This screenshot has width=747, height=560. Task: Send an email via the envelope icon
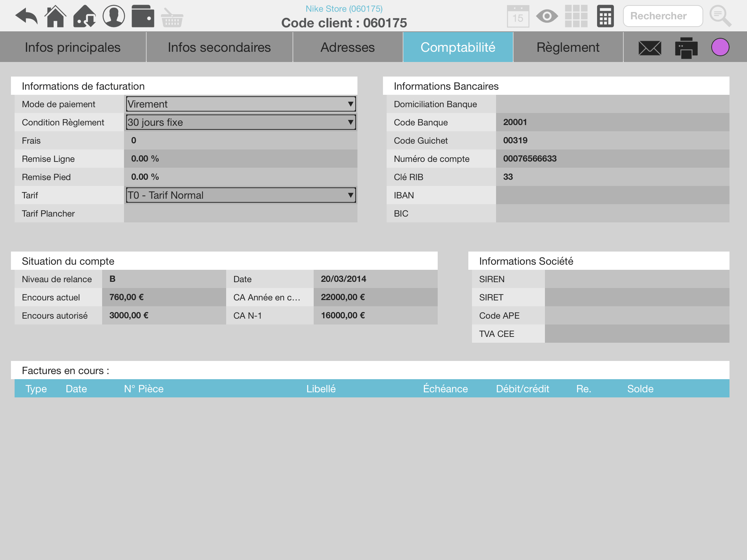[x=650, y=47]
